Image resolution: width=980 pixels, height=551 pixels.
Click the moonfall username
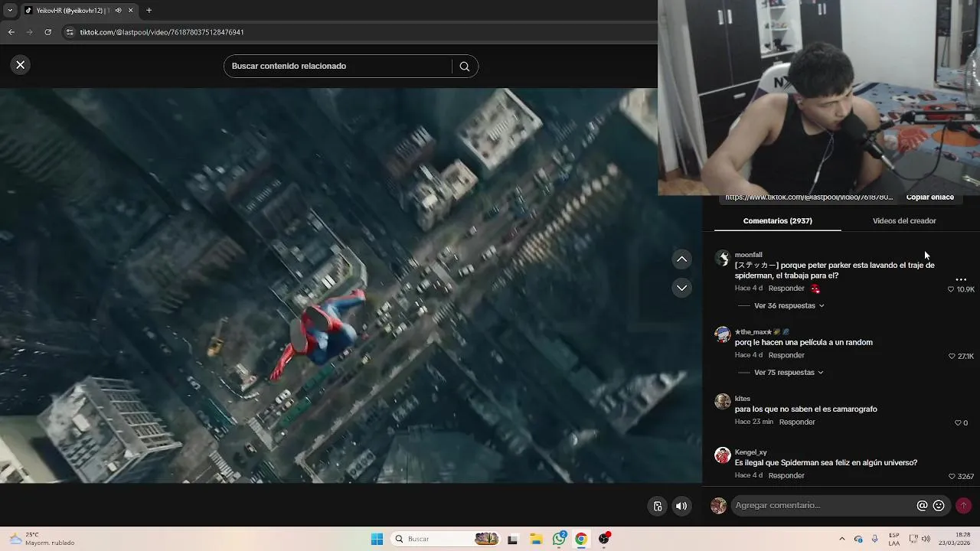tap(748, 255)
